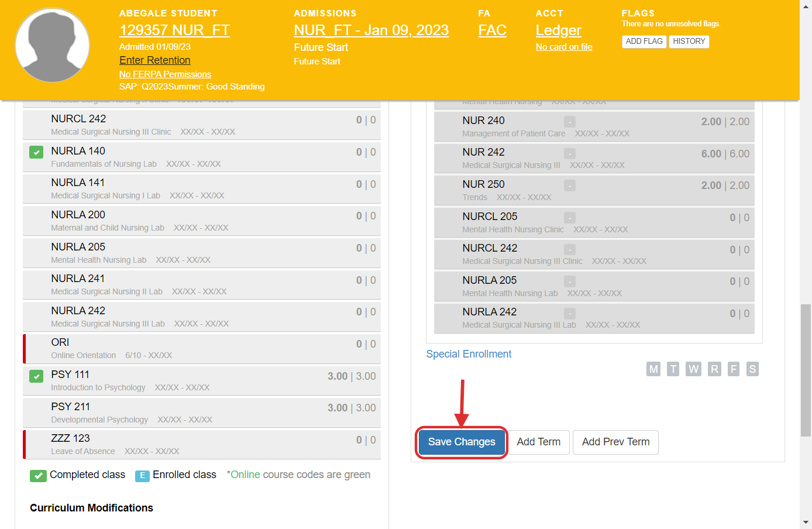Click the student profile avatar picture
The height and width of the screenshot is (529, 812).
[x=53, y=46]
